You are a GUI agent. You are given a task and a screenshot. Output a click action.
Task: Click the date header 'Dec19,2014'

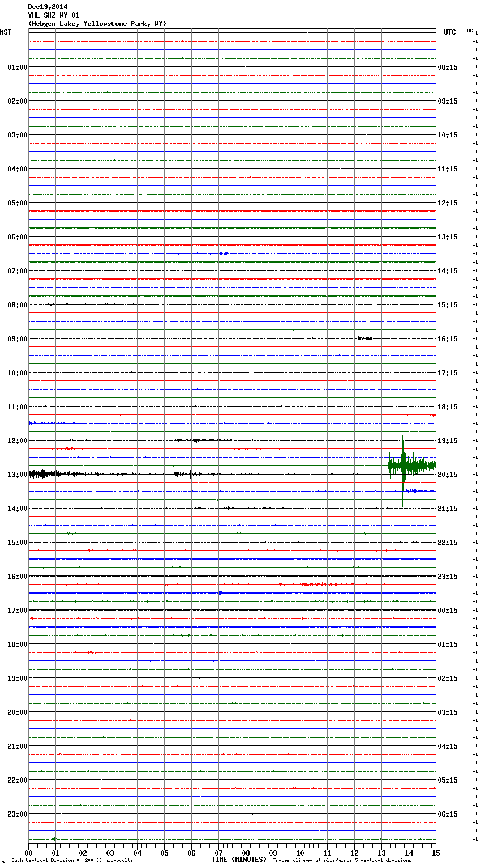tap(48, 7)
